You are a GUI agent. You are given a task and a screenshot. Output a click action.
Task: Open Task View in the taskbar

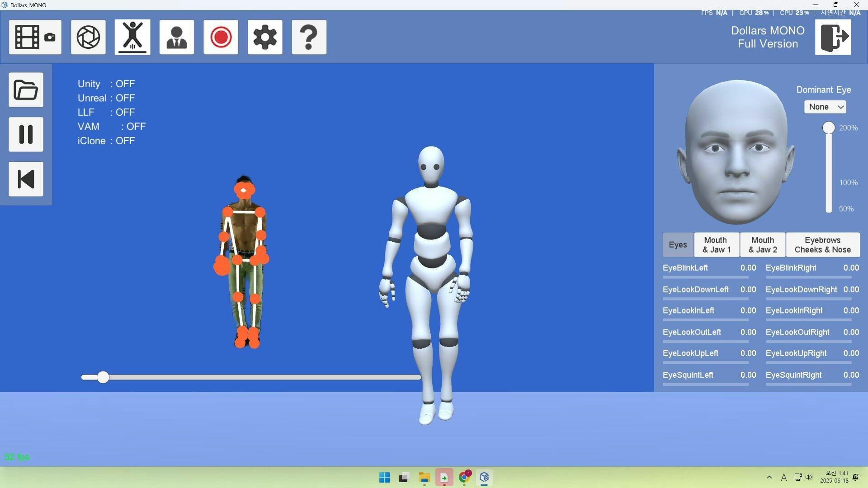coord(404,478)
